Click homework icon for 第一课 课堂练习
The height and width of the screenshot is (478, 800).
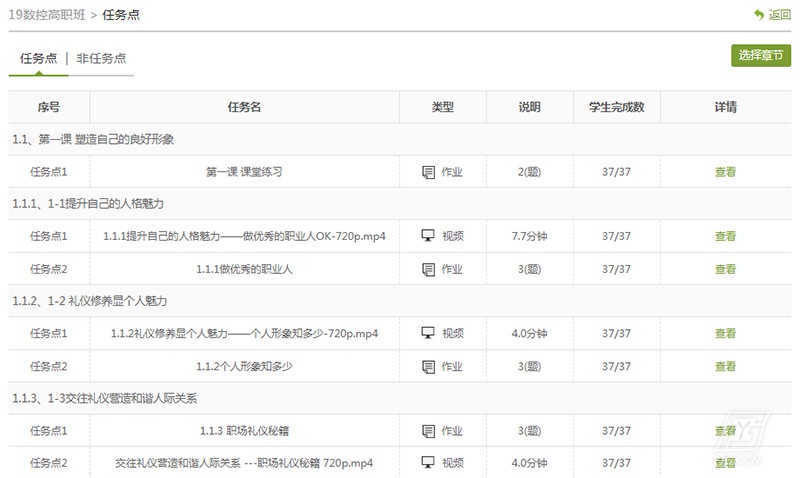click(x=429, y=172)
